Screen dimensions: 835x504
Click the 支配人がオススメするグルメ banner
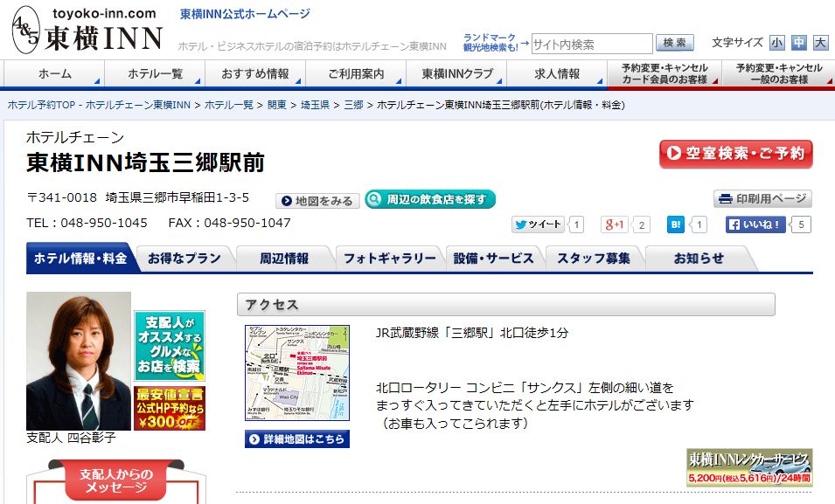click(170, 346)
